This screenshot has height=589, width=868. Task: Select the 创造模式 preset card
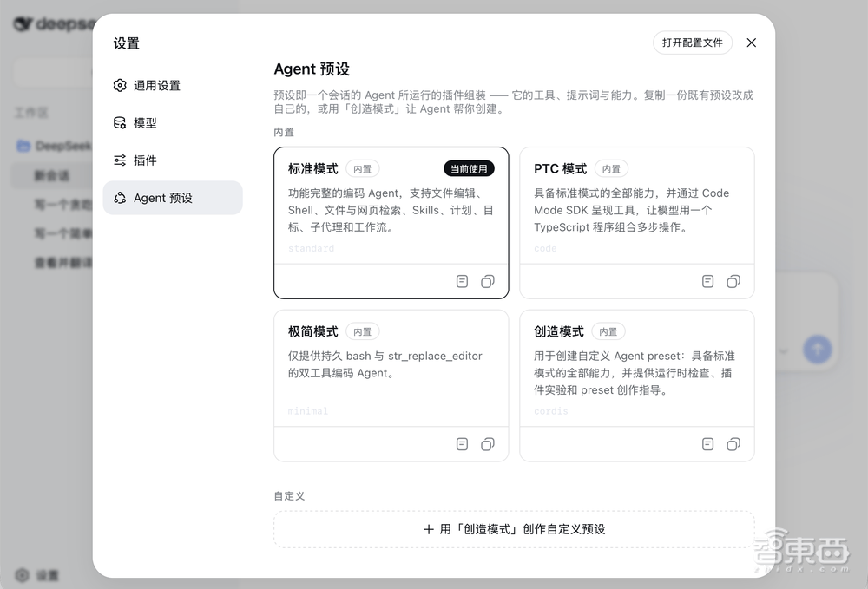637,385
